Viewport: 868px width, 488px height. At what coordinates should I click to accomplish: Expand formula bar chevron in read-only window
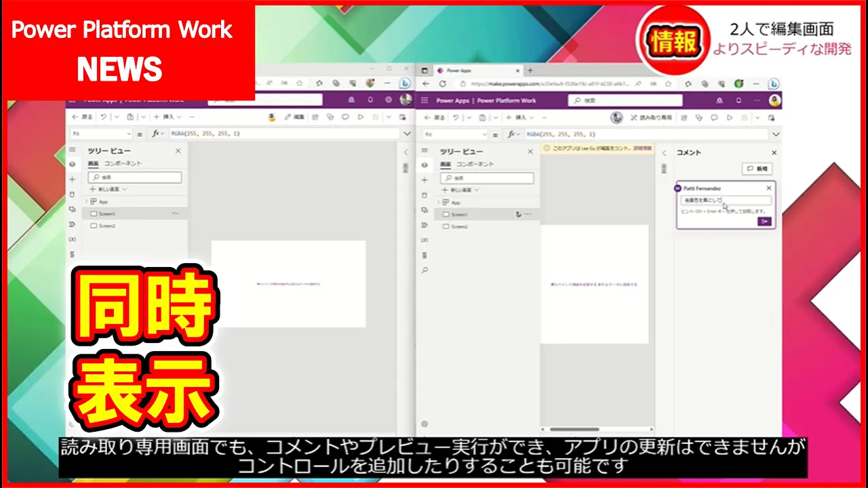[x=776, y=134]
